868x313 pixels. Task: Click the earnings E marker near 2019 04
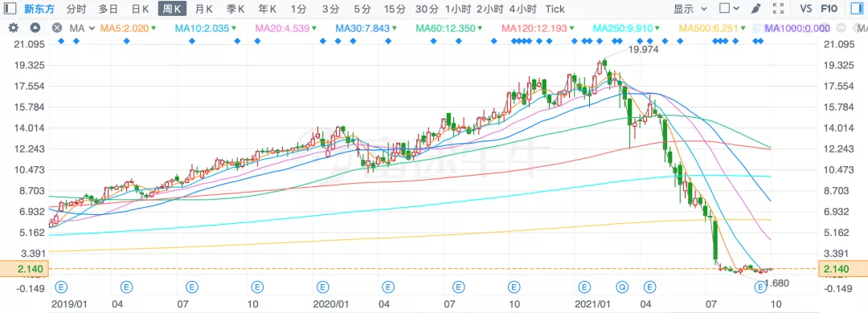127,287
